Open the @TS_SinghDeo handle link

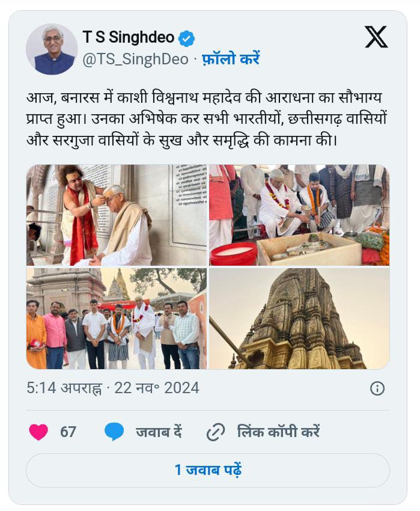pyautogui.click(x=135, y=60)
